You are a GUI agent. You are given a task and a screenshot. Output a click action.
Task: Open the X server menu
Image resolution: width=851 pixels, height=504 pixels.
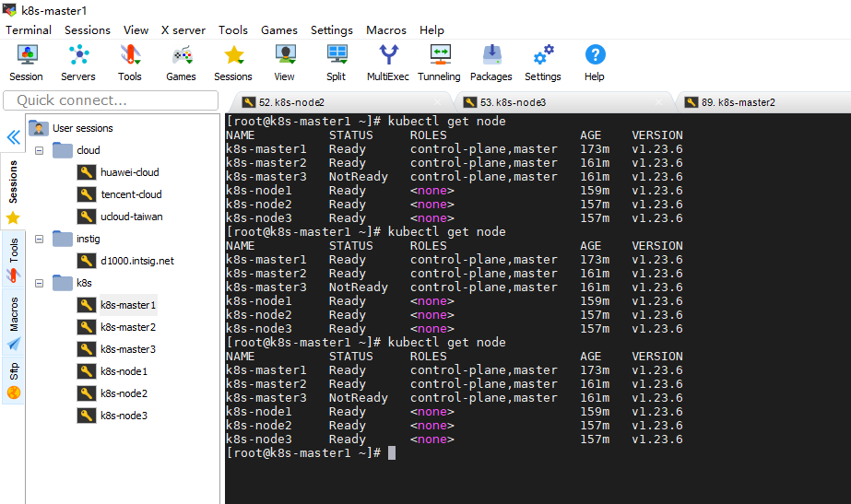pos(183,30)
